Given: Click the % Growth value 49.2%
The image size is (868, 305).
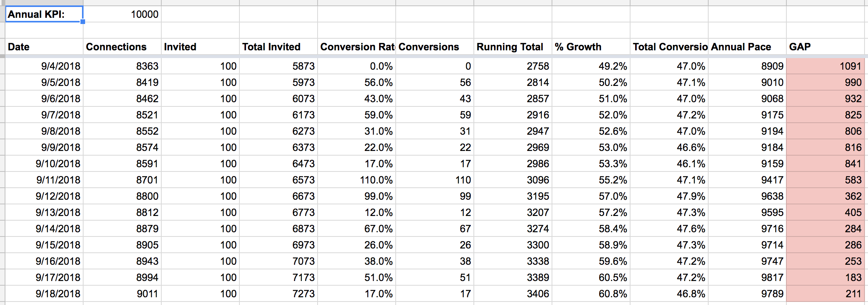Looking at the screenshot, I should point(591,66).
